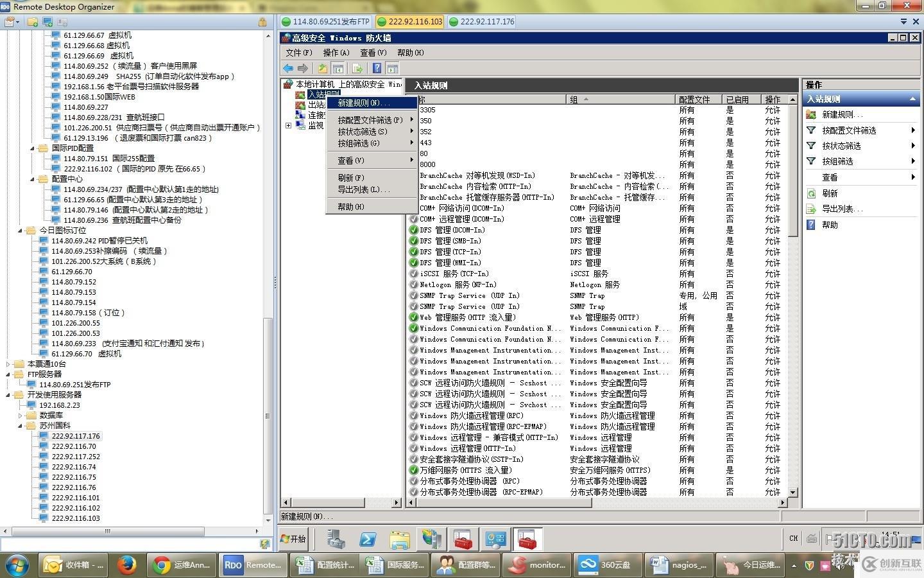Open Windows Start orb

(17, 565)
